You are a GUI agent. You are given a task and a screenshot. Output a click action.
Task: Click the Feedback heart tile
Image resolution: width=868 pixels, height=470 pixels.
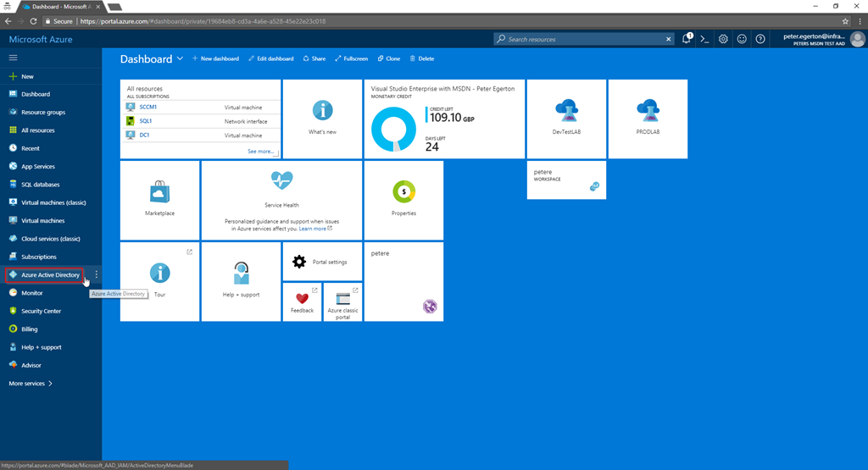click(302, 302)
